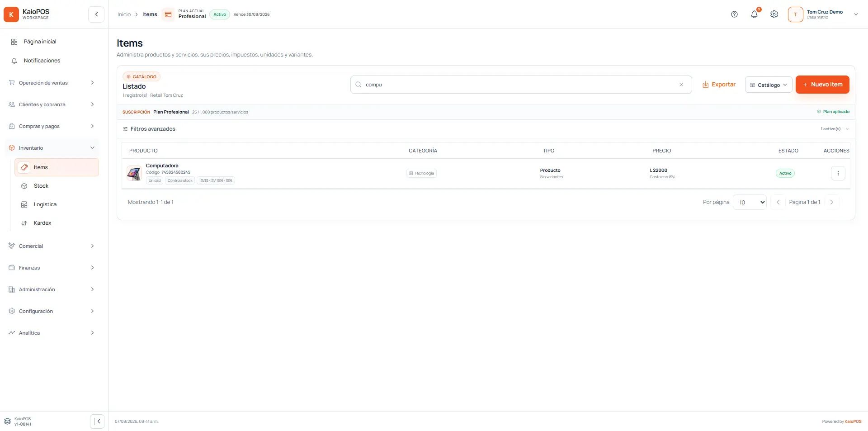Click the Computadora product thumbnail
This screenshot has height=431, width=868.
pyautogui.click(x=134, y=173)
